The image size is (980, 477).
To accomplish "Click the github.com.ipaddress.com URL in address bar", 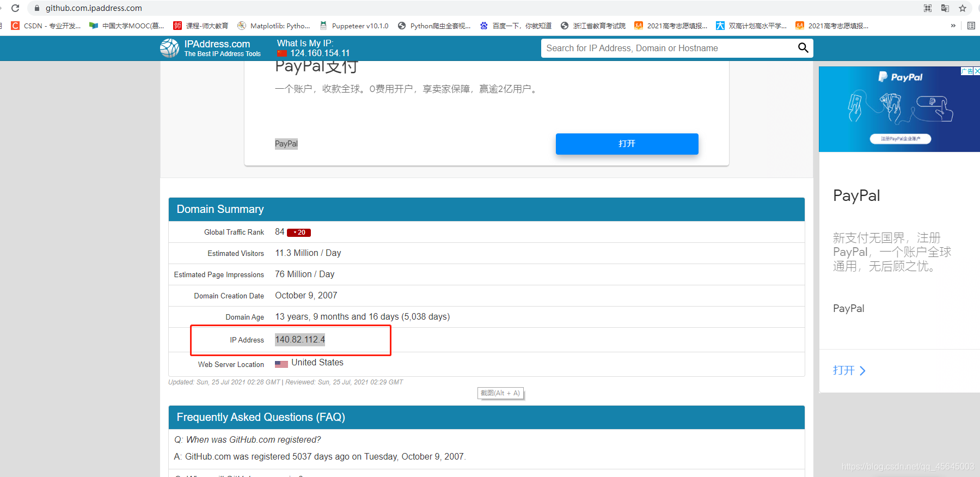I will click(94, 8).
